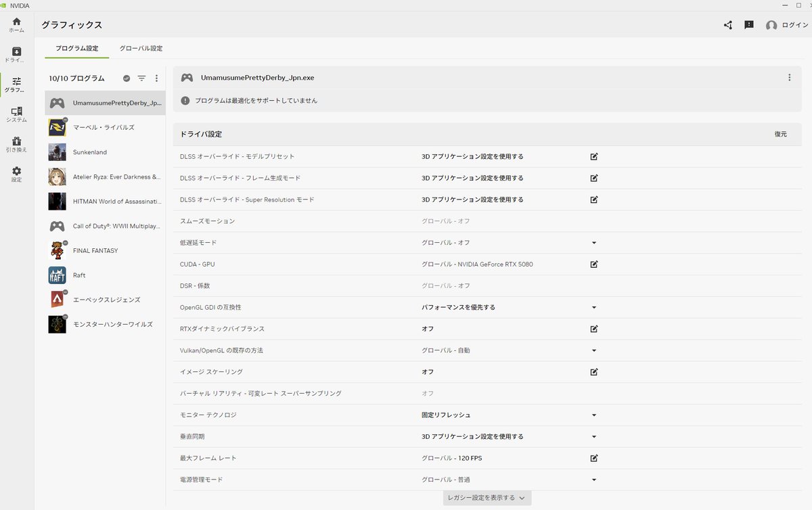Edit the 最大フレーム レート setting
The image size is (812, 510).
pos(594,458)
